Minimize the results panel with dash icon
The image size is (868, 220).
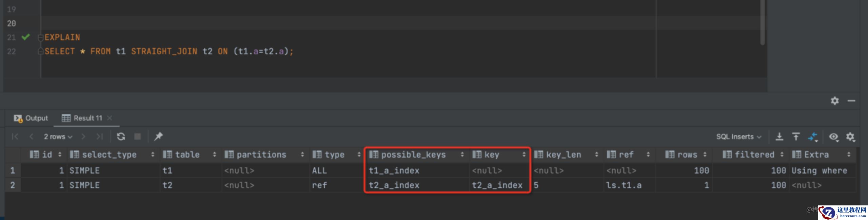(851, 101)
